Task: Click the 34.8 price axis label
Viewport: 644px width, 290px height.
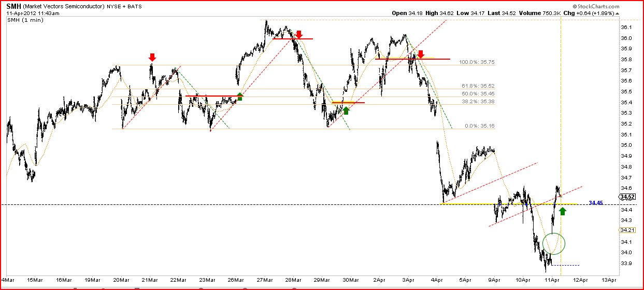Action: (625, 167)
